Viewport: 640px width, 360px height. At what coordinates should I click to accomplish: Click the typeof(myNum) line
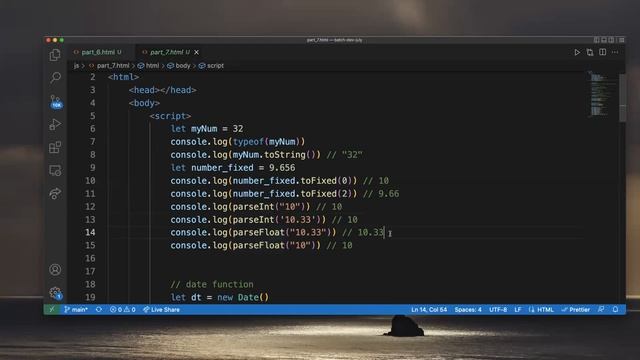point(238,142)
